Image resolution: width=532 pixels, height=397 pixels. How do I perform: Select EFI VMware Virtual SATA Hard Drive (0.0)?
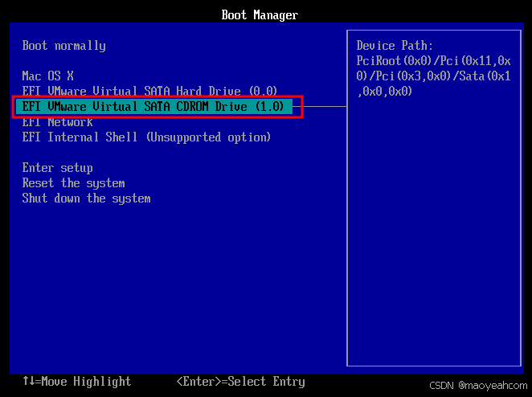tap(149, 91)
